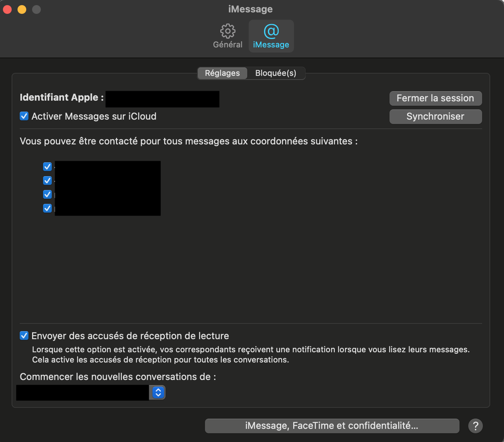
Task: Close the iMessage preferences window
Action: click(7, 9)
